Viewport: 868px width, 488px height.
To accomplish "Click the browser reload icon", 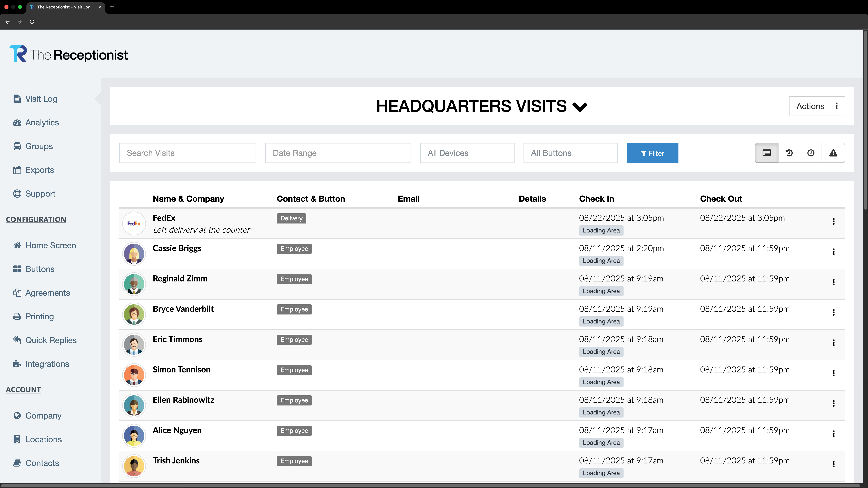I will click(x=32, y=22).
